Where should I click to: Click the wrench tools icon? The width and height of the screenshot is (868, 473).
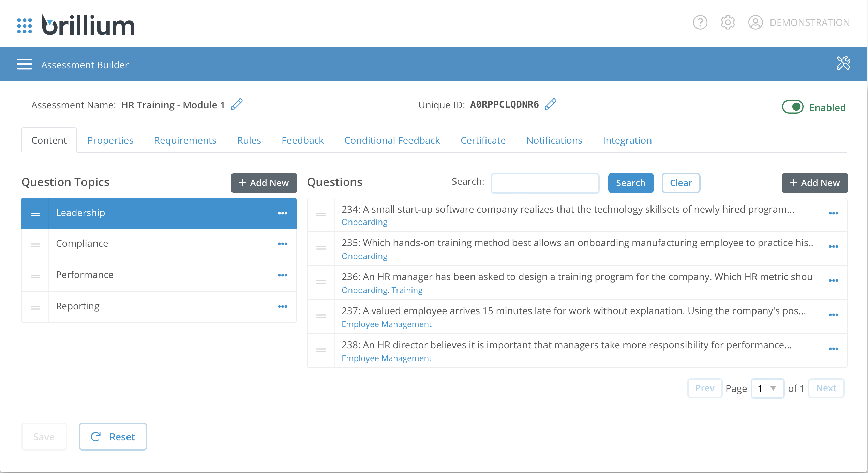pos(843,63)
